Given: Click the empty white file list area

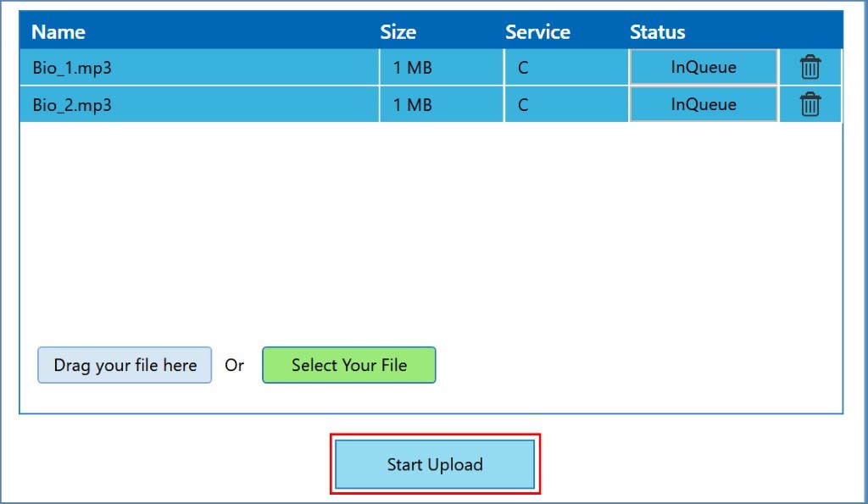Looking at the screenshot, I should (x=431, y=229).
